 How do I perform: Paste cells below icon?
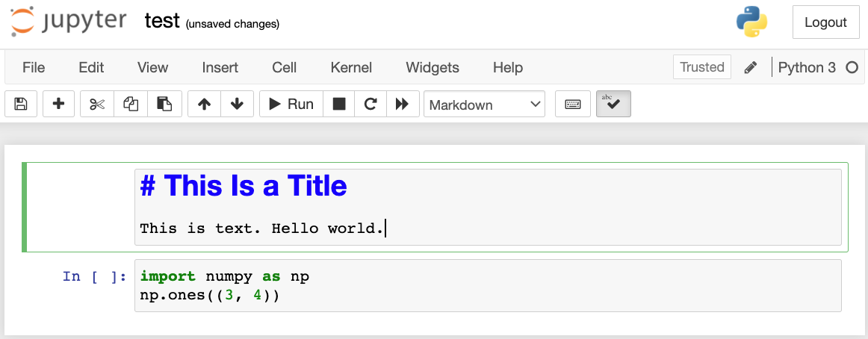click(164, 105)
